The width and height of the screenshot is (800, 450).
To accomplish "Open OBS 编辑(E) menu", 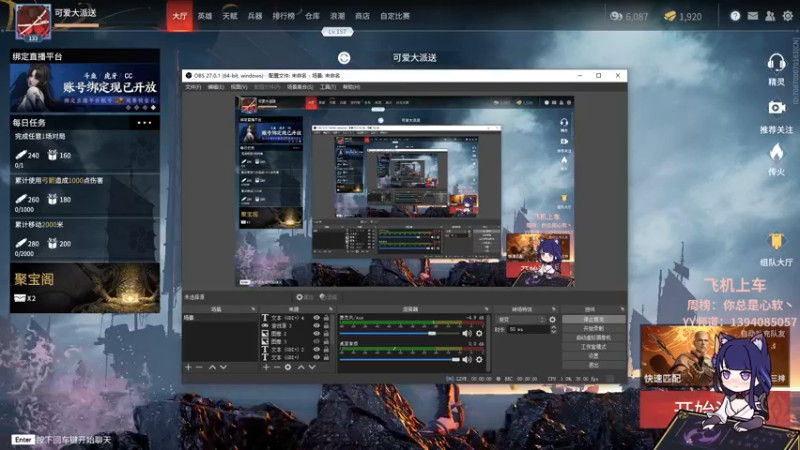I will [x=216, y=87].
